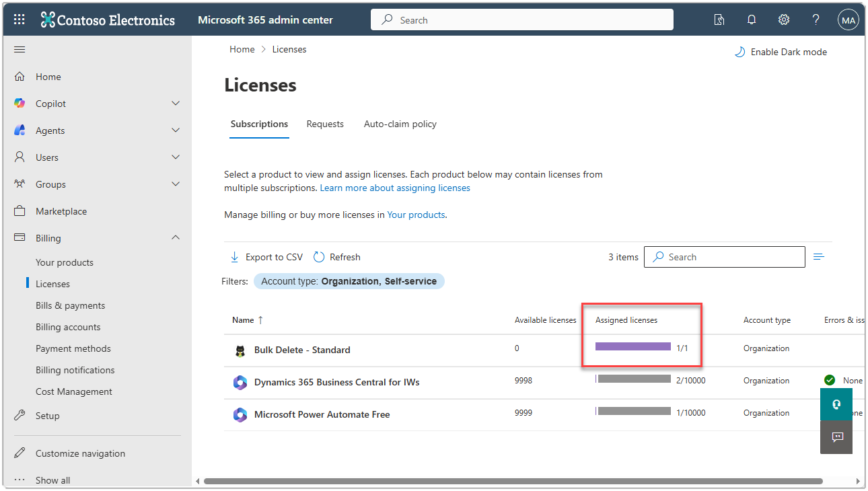Image resolution: width=868 pixels, height=491 pixels.
Task: Toggle the Account type filter pill
Action: pyautogui.click(x=349, y=280)
